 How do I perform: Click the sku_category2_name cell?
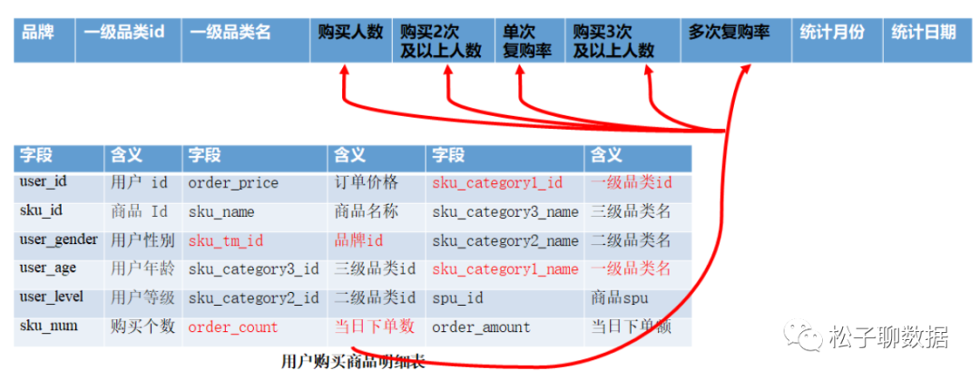505,246
